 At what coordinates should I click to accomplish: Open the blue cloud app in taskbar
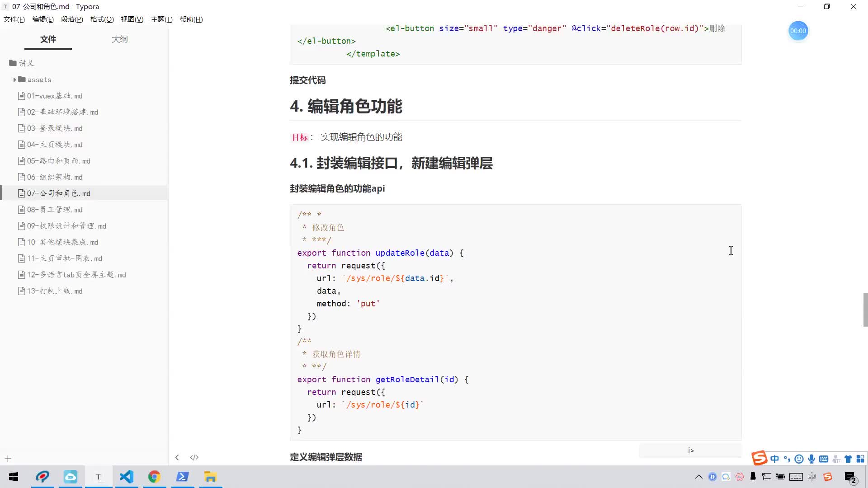pyautogui.click(x=71, y=477)
